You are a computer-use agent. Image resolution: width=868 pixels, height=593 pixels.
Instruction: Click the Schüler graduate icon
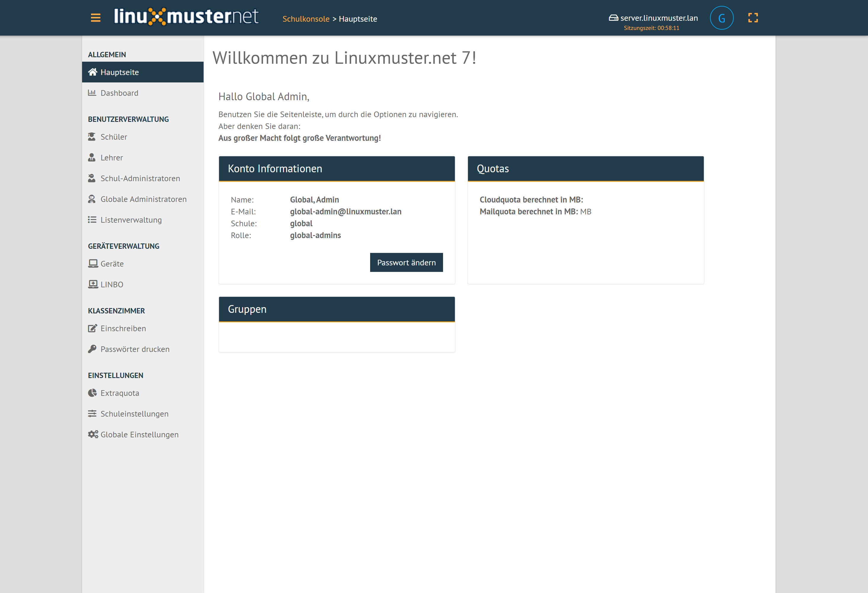92,137
